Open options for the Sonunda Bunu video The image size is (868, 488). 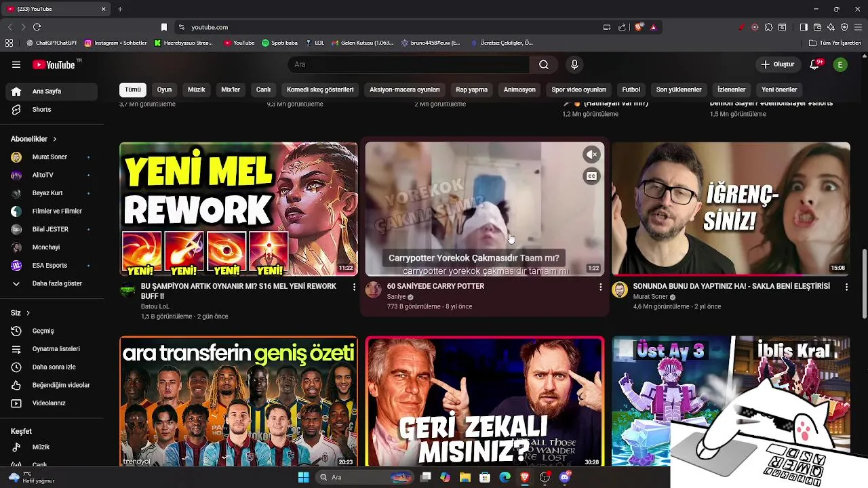[x=846, y=287]
